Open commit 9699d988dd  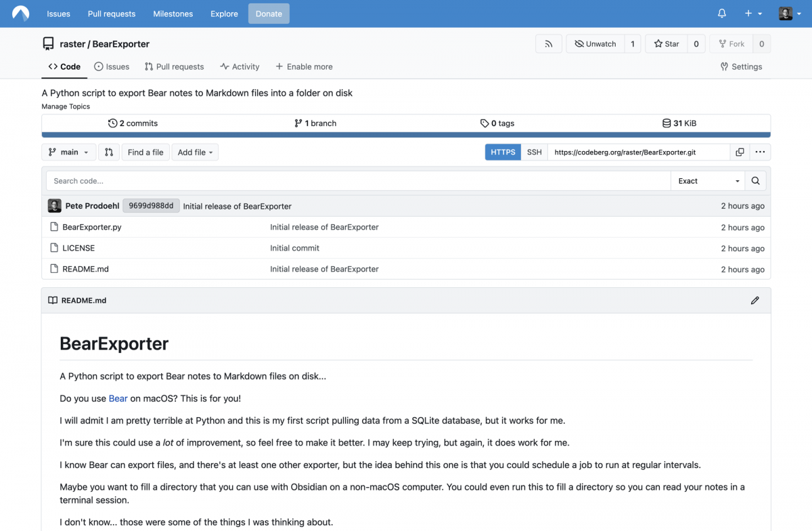pyautogui.click(x=151, y=206)
